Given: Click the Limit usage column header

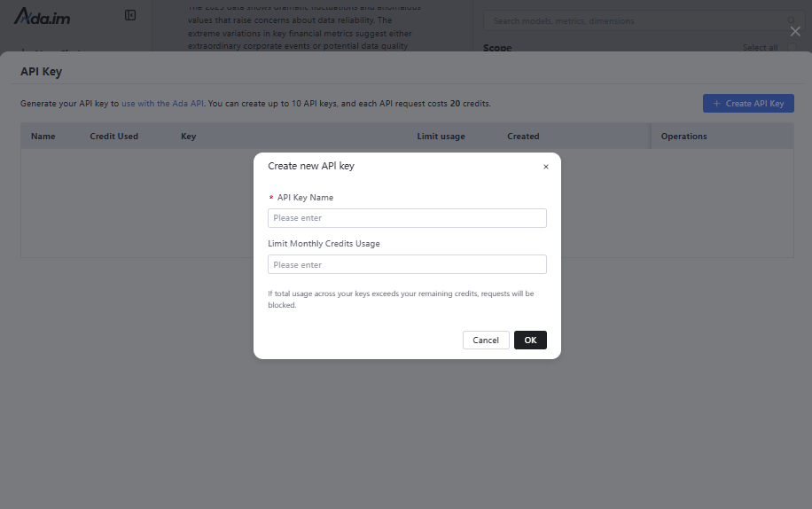Looking at the screenshot, I should pyautogui.click(x=441, y=137).
